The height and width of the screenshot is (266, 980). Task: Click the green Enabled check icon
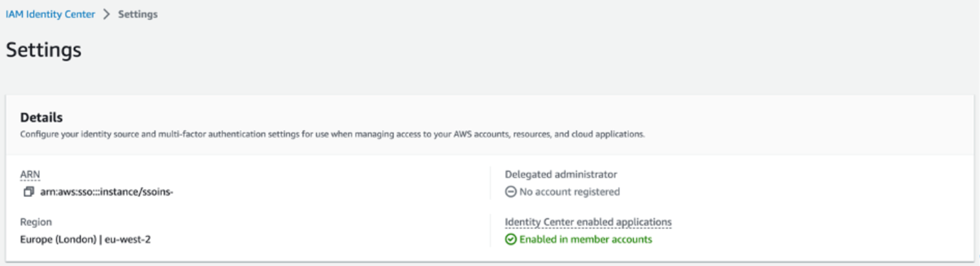tap(511, 240)
